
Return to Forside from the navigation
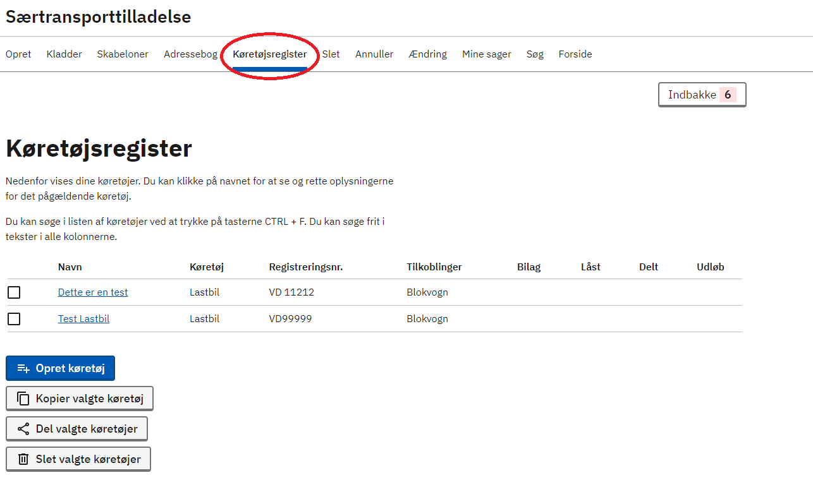(x=575, y=54)
